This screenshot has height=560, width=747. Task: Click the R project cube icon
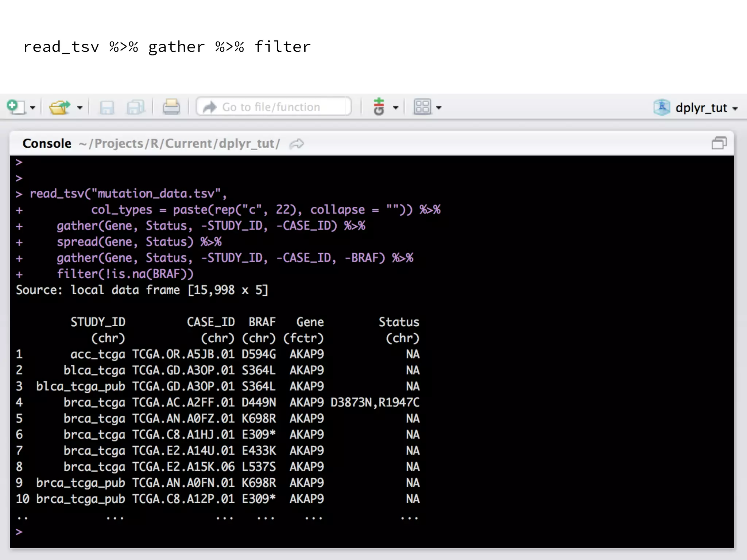coord(662,107)
